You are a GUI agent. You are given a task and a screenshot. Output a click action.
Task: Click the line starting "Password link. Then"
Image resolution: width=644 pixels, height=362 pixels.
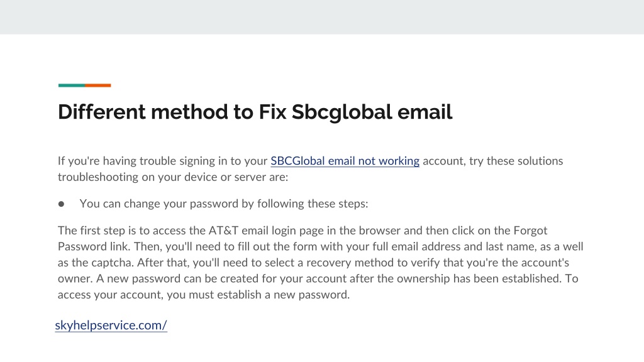[x=320, y=246]
